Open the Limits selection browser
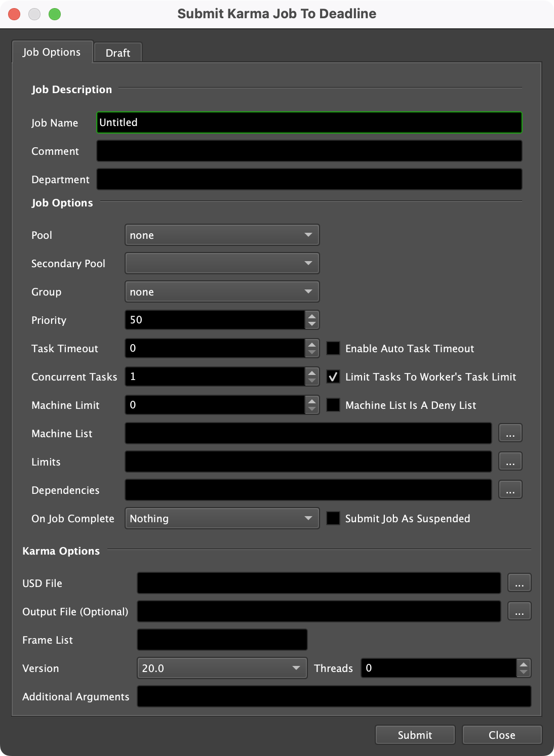 coord(510,461)
